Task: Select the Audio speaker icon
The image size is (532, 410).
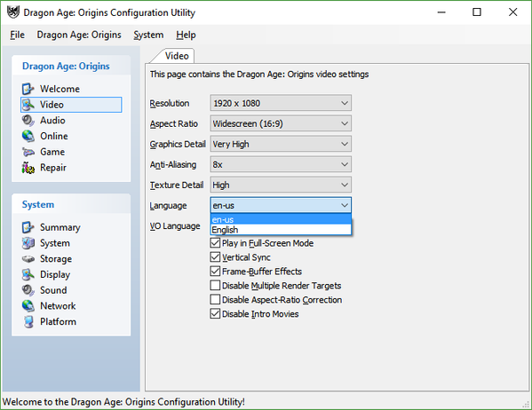Action: 28,121
